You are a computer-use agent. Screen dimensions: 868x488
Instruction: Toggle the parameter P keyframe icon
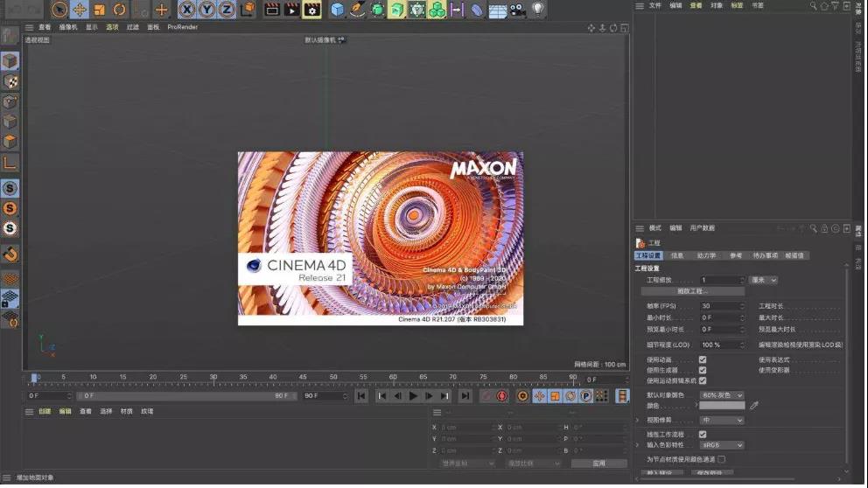[x=585, y=396]
